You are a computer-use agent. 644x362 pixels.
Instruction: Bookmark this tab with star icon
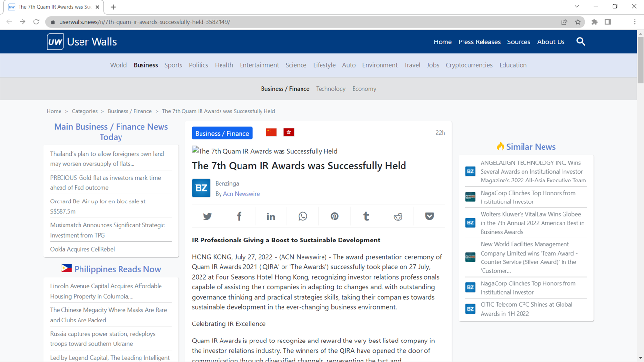point(578,22)
